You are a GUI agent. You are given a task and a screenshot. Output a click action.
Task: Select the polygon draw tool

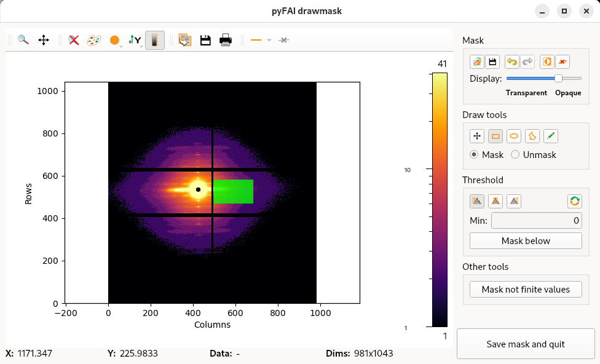[532, 136]
